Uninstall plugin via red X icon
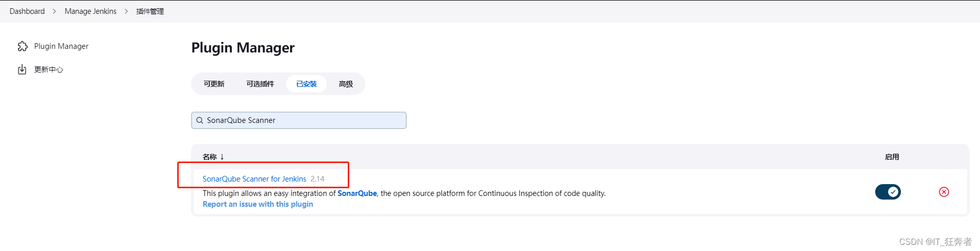Screen dimensions: 980x251 tap(944, 192)
